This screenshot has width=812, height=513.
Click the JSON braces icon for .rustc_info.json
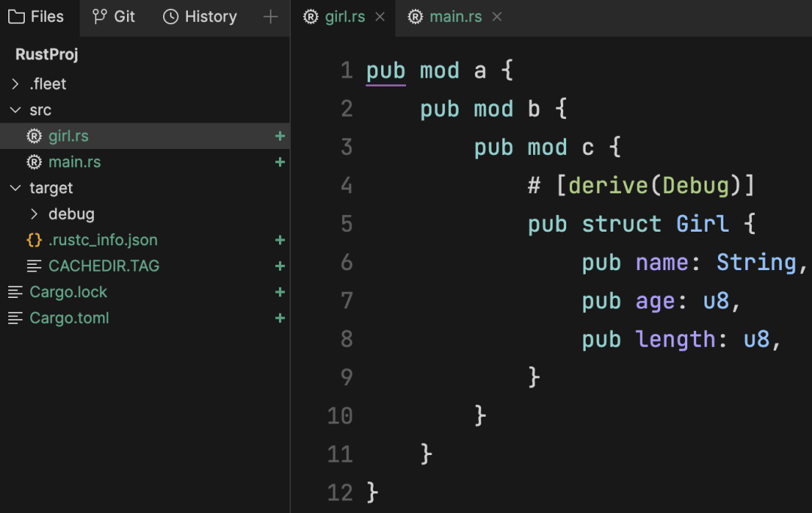tap(34, 240)
